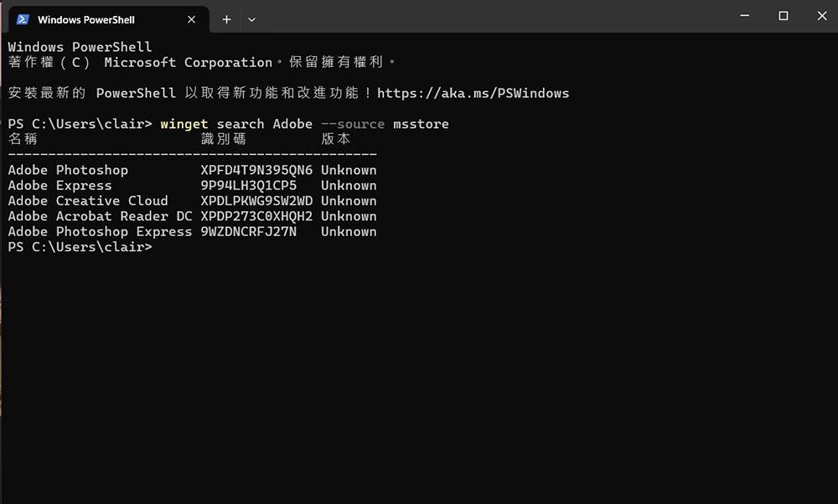Viewport: 838px width, 504px height.
Task: Open a new tab with the plus button
Action: (x=226, y=19)
